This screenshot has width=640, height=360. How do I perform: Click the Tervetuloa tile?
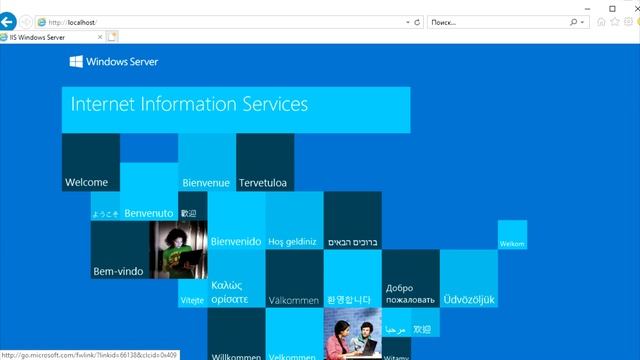point(265,162)
